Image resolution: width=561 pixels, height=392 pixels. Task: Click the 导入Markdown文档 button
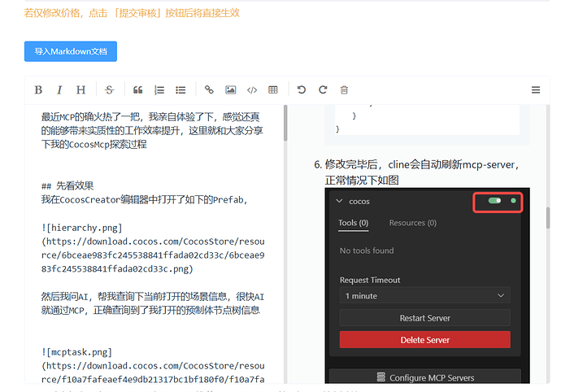pos(71,51)
